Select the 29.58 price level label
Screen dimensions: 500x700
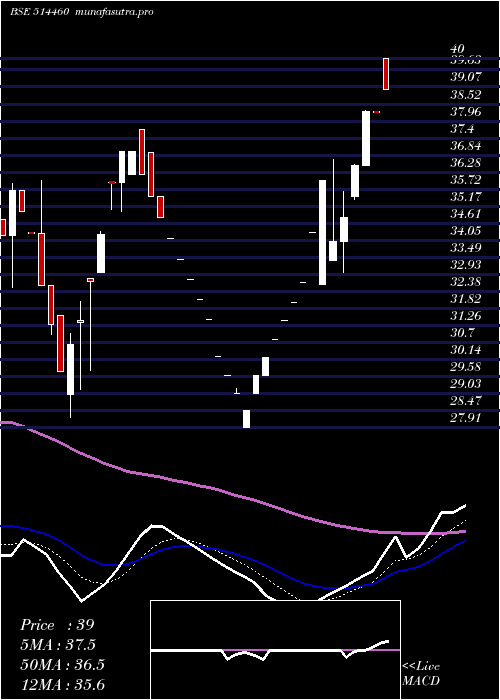point(466,367)
